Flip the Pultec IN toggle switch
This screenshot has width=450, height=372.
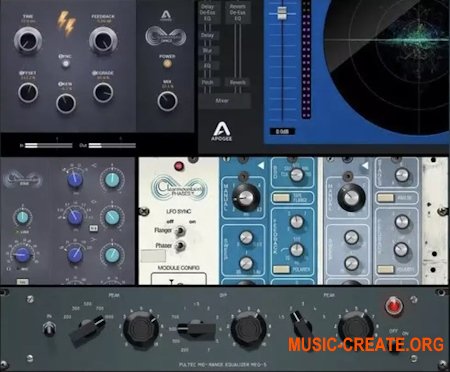coord(49,329)
